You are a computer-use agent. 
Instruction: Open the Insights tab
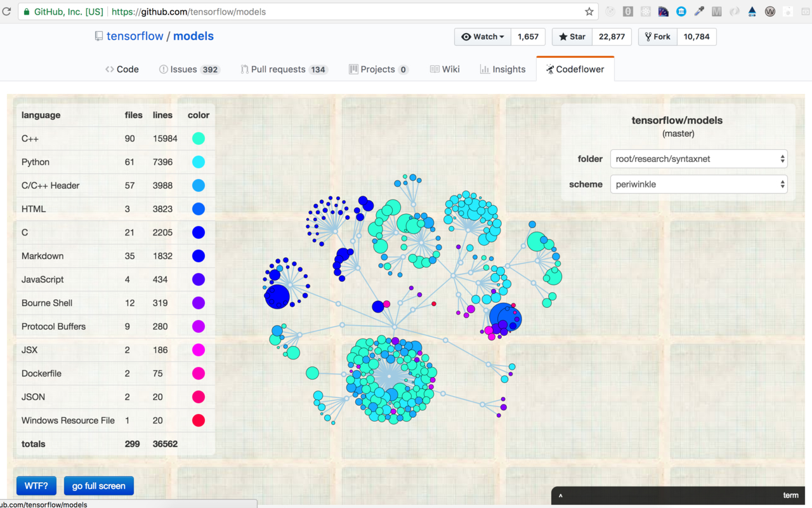(x=502, y=69)
